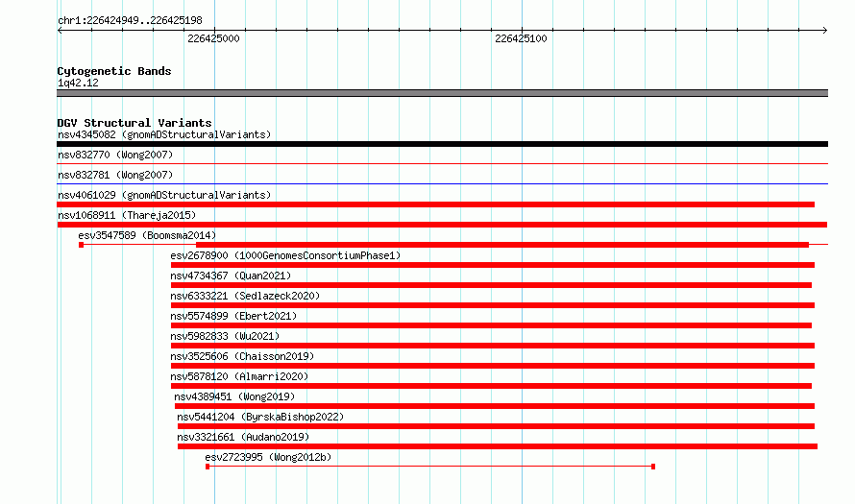This screenshot has width=855, height=504.
Task: Click the red nsv3321661 variant bar
Action: pyautogui.click(x=498, y=446)
